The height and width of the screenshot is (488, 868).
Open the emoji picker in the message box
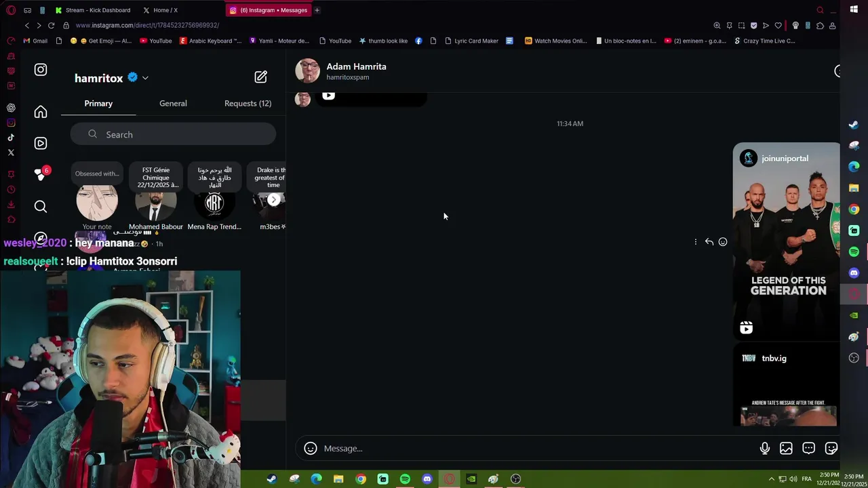point(311,448)
